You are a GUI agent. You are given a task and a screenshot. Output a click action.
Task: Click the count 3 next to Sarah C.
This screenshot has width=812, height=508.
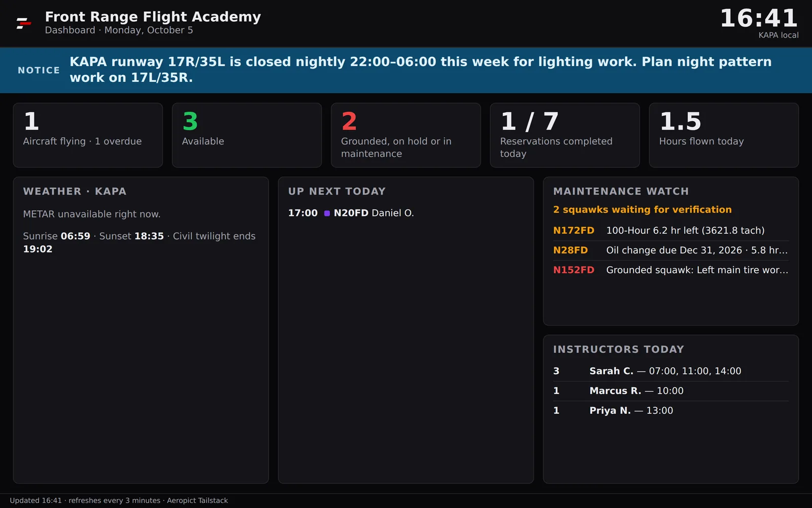tap(556, 371)
